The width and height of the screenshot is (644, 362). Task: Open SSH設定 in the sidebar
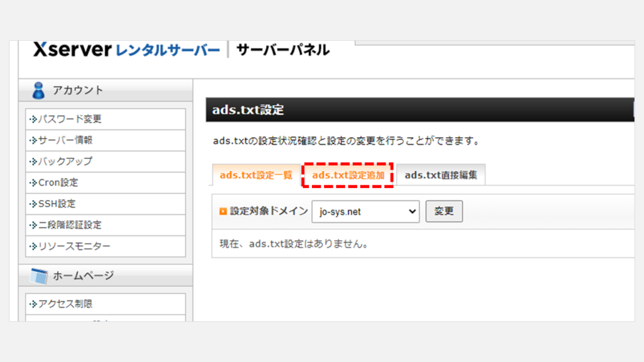pyautogui.click(x=106, y=204)
